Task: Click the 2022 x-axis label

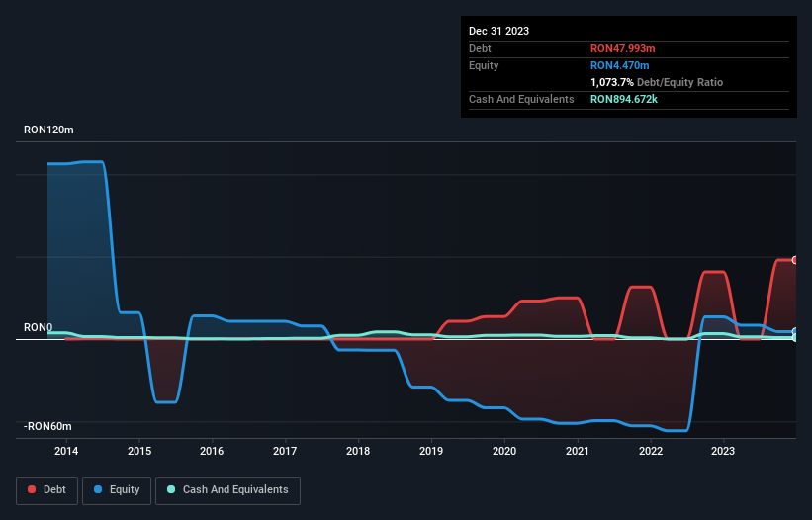Action: click(x=651, y=451)
